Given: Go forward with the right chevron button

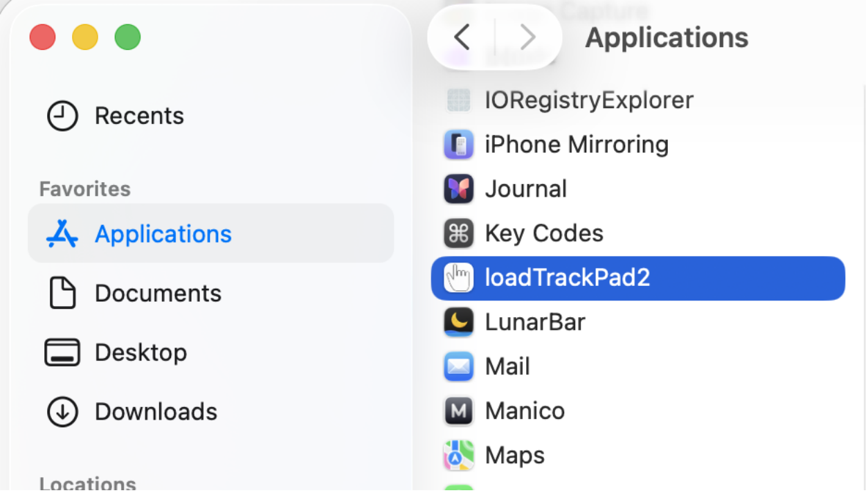Looking at the screenshot, I should [x=527, y=37].
